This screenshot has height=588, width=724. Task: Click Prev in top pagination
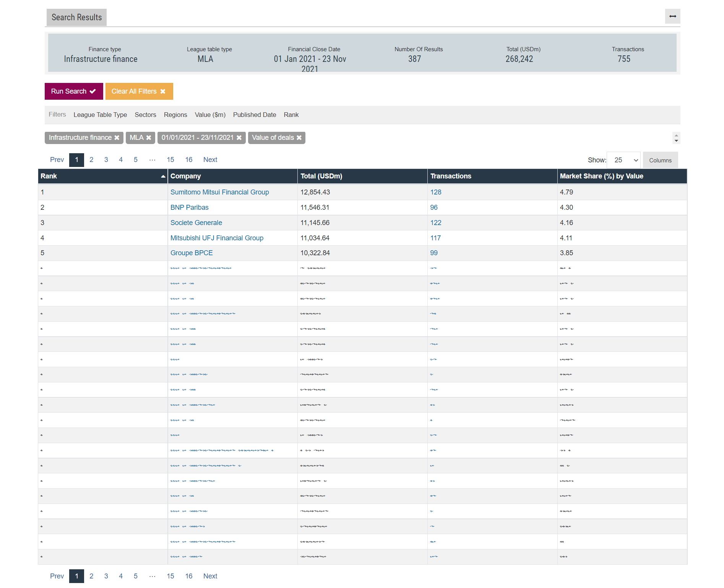(x=57, y=160)
